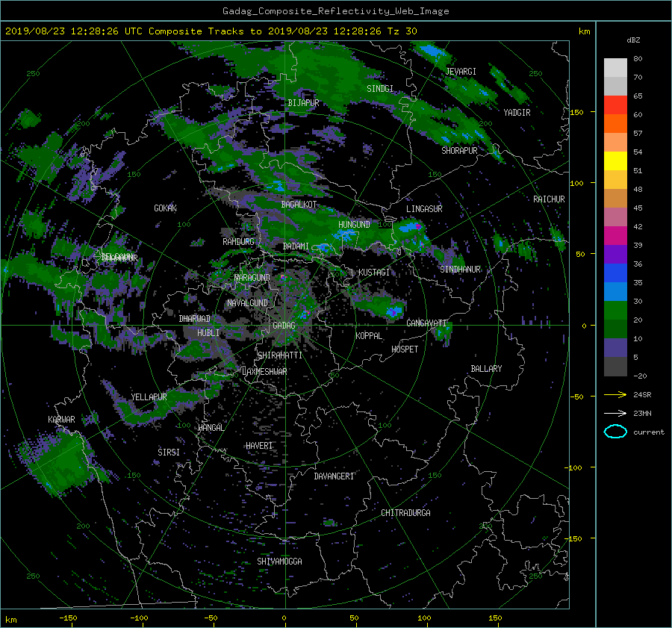The image size is (672, 628).
Task: Click the UTC timestamp header text
Action: tap(211, 31)
